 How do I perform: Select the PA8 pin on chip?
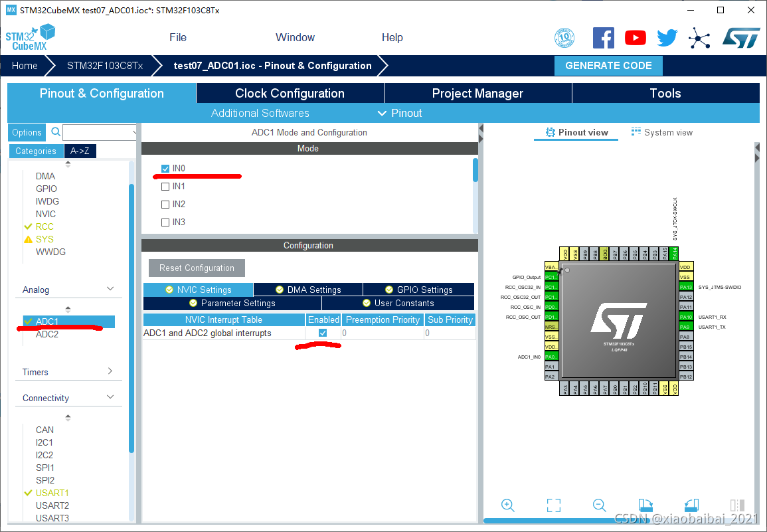[686, 337]
